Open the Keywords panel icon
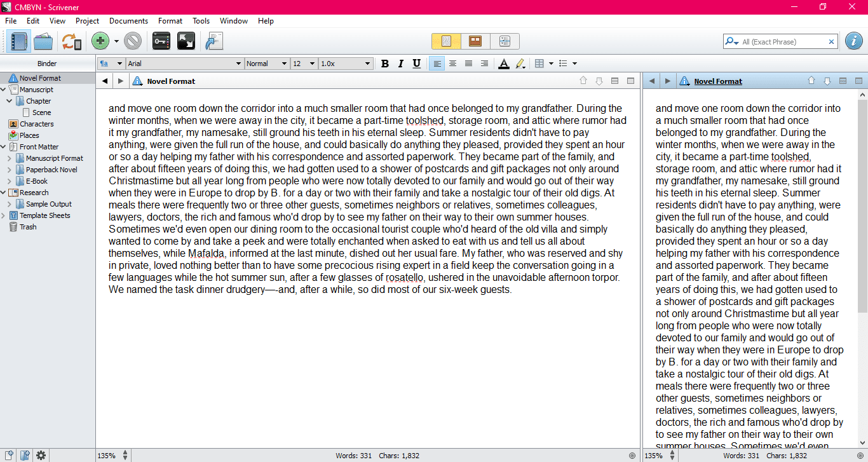The width and height of the screenshot is (868, 462). (161, 42)
